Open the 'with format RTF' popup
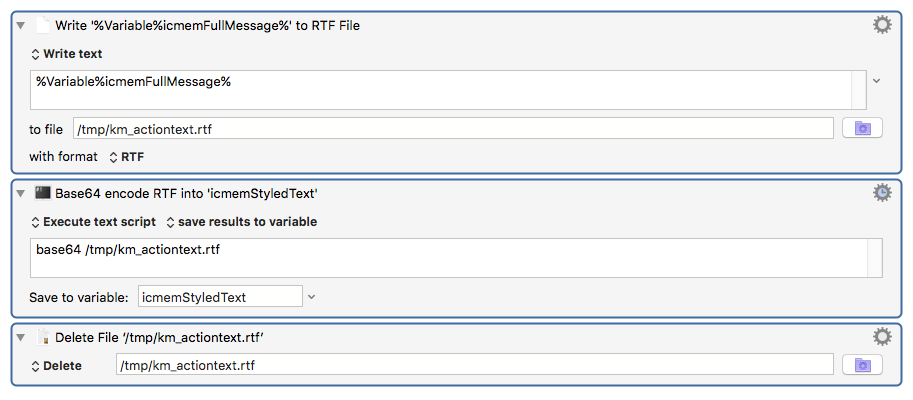 click(126, 157)
